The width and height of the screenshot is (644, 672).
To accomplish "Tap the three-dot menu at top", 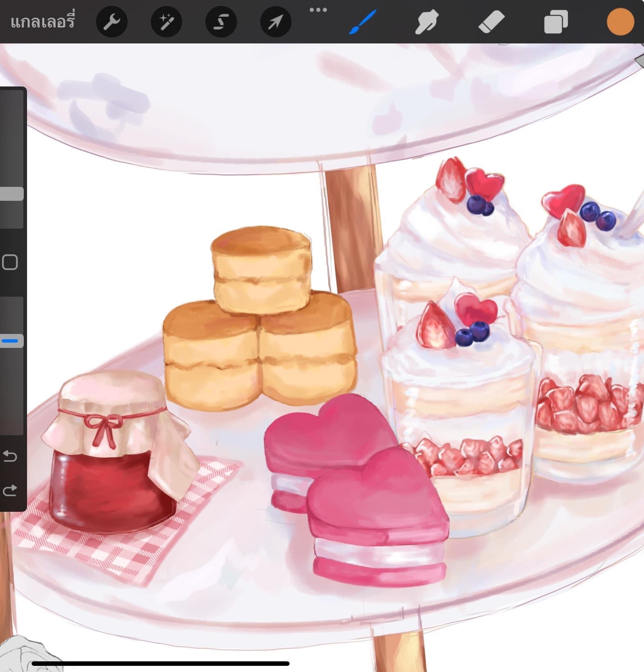I will 318,10.
